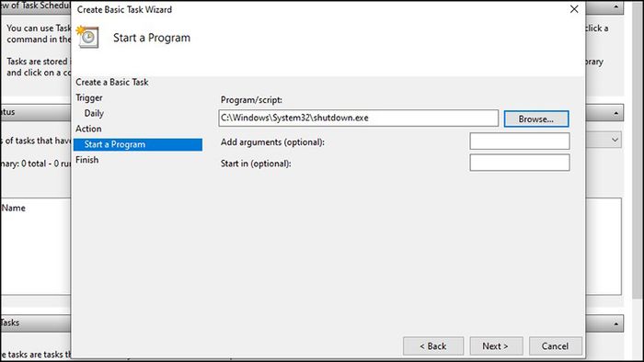This screenshot has height=362, width=644.
Task: Select the Daily step in sidebar
Action: (94, 113)
